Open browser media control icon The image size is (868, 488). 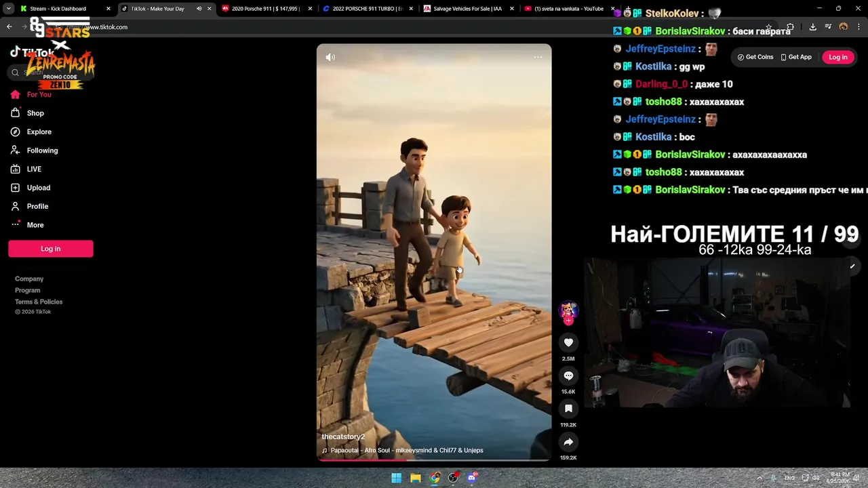pos(828,27)
